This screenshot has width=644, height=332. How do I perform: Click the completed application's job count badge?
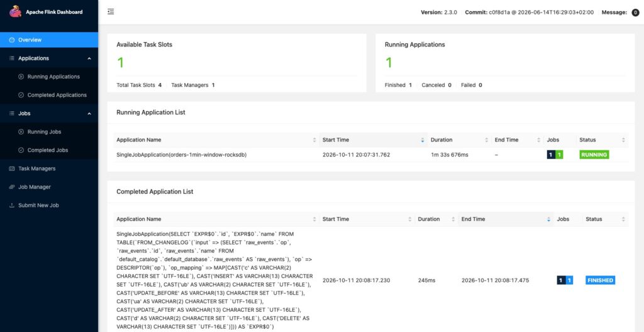point(565,280)
